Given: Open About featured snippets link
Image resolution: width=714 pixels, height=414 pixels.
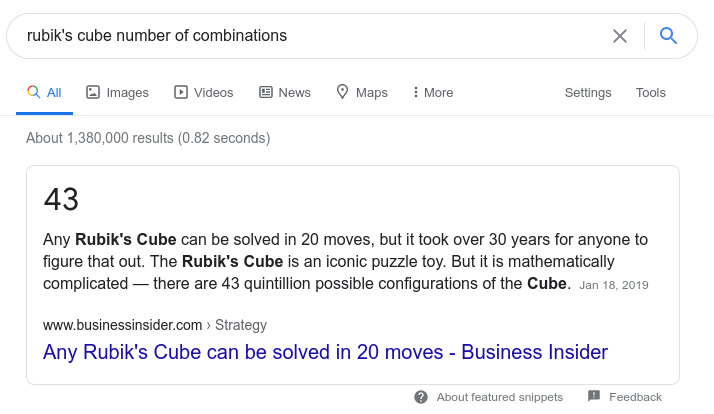Looking at the screenshot, I should 500,397.
